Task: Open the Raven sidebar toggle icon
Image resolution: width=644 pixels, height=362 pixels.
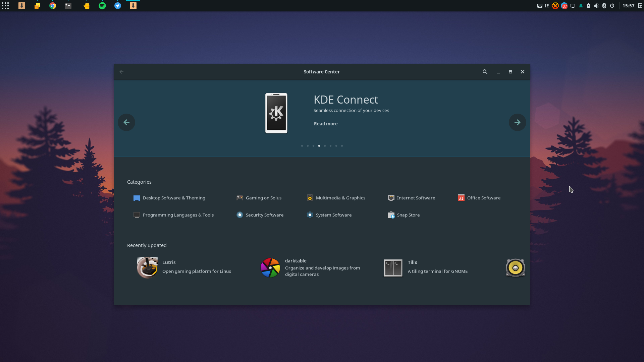Action: [x=640, y=6]
